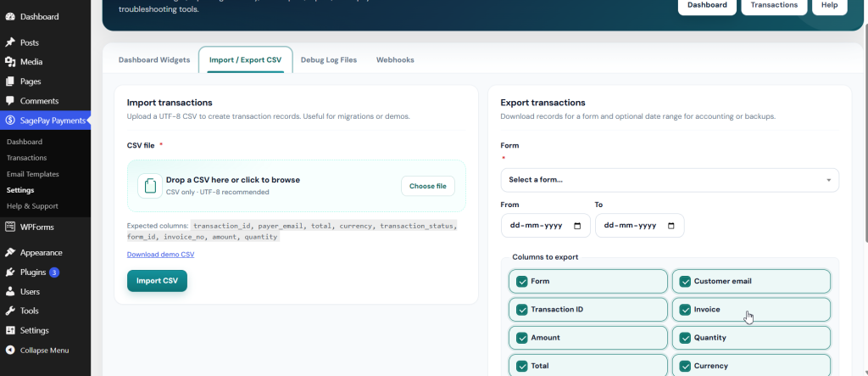The width and height of the screenshot is (868, 376).
Task: Click the CSV drop zone area
Action: click(x=296, y=187)
